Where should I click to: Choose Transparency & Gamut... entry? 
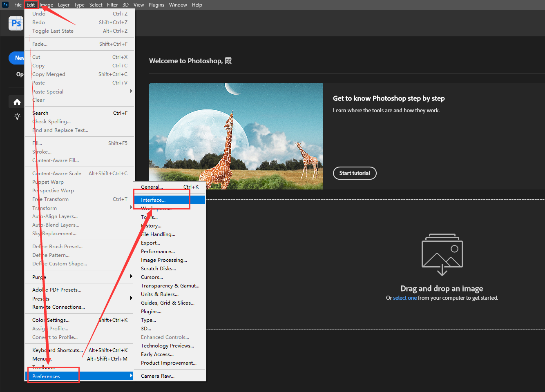(170, 286)
